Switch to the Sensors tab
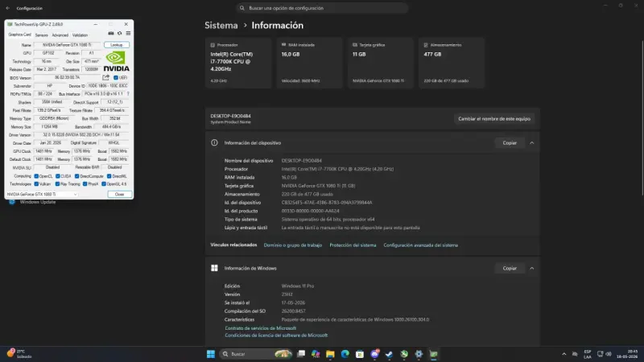Image resolution: width=644 pixels, height=362 pixels. click(42, 35)
